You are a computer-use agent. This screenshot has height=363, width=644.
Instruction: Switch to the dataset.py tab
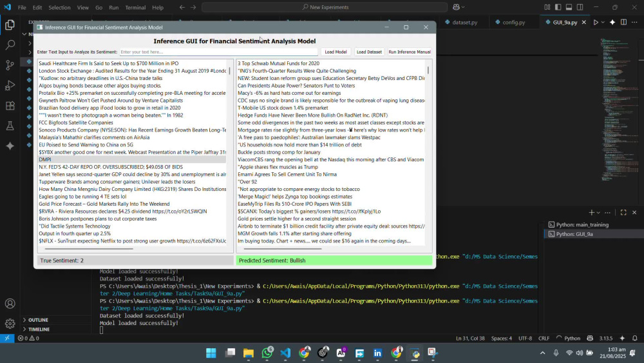(465, 22)
